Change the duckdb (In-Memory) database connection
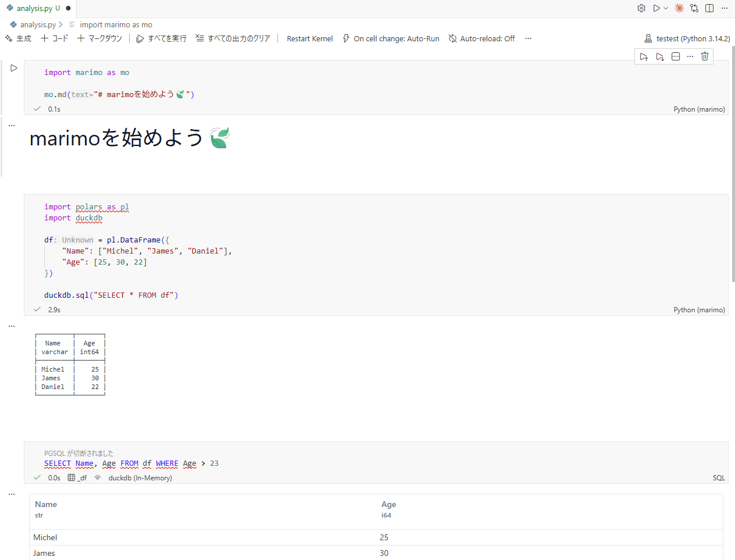This screenshot has height=560, width=735. [x=140, y=478]
